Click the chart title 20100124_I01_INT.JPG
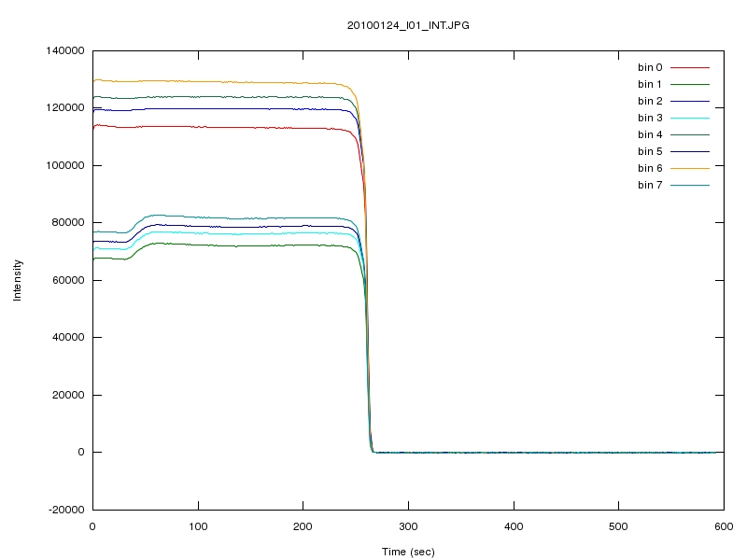 tap(408, 25)
